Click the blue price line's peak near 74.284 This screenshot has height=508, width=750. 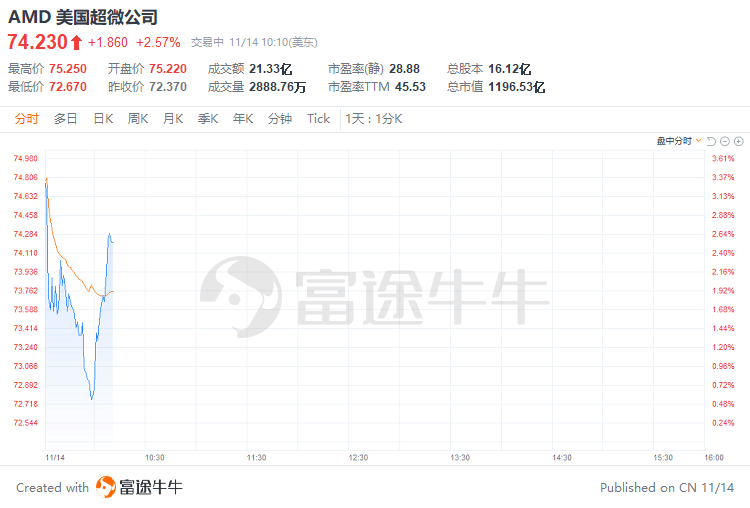point(110,234)
